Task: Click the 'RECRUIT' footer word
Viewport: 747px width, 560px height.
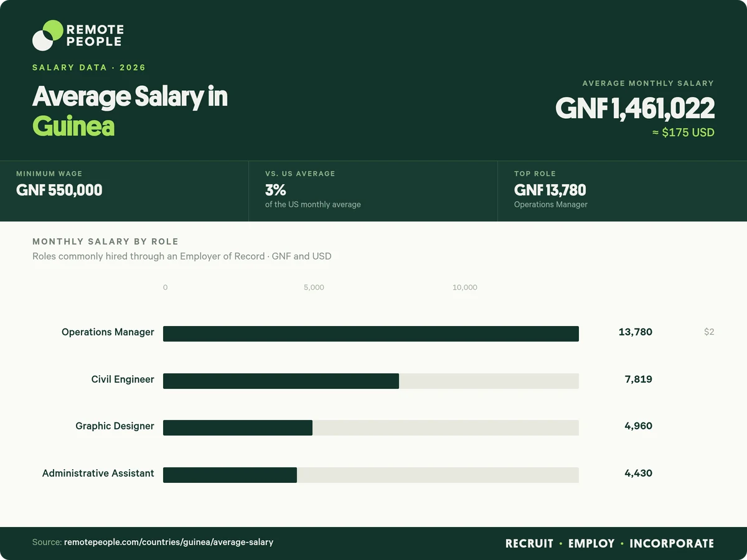Action: [x=529, y=544]
